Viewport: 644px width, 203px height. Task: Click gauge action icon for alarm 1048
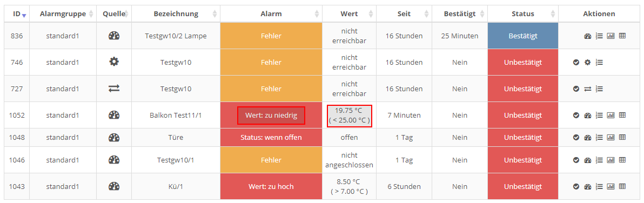pyautogui.click(x=587, y=137)
